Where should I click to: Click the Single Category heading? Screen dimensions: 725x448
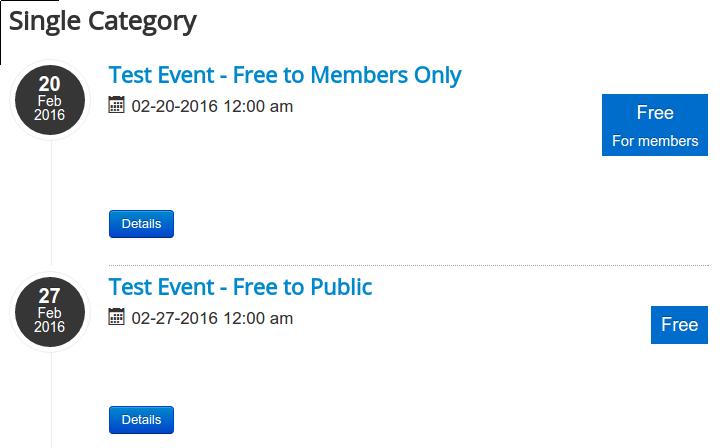tap(103, 20)
